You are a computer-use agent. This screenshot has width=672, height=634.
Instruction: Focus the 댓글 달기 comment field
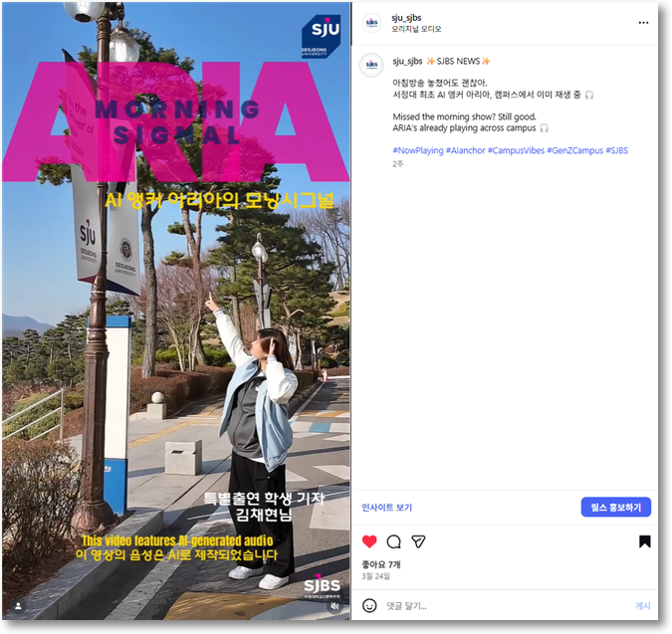pyautogui.click(x=506, y=606)
